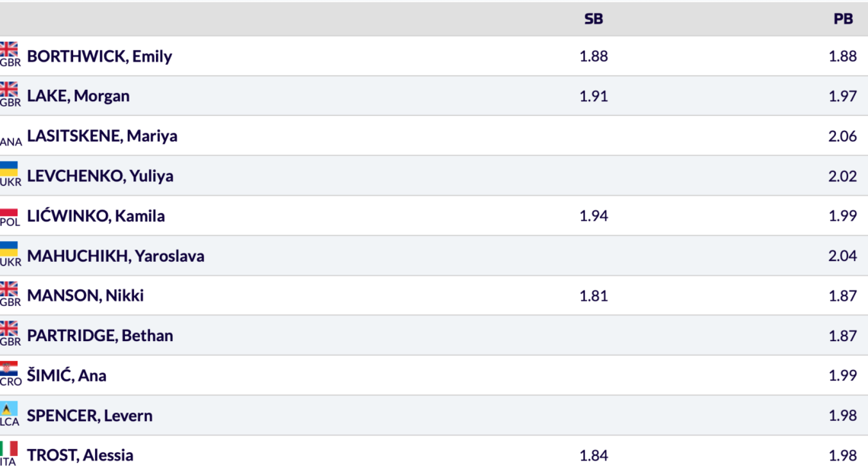Image resolution: width=868 pixels, height=472 pixels.
Task: Click Lasitskene's 2.06 personal best value
Action: tap(842, 136)
